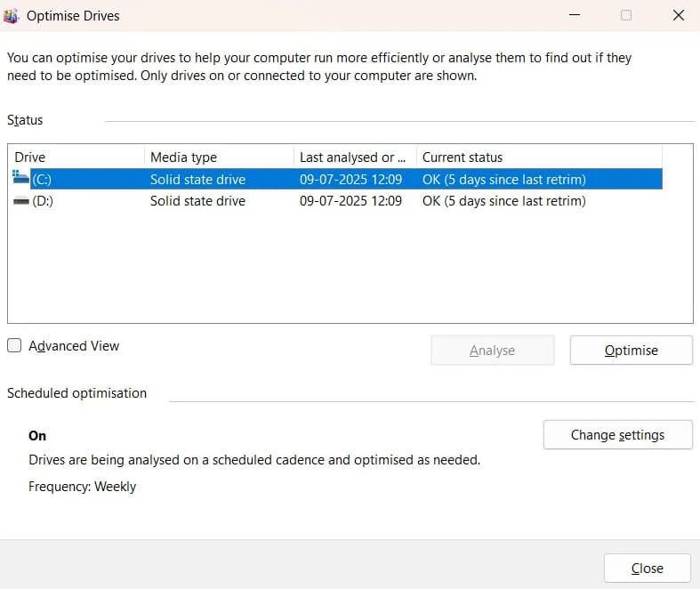This screenshot has width=700, height=589.
Task: Click the Last analysed or... column header
Action: [x=354, y=157]
